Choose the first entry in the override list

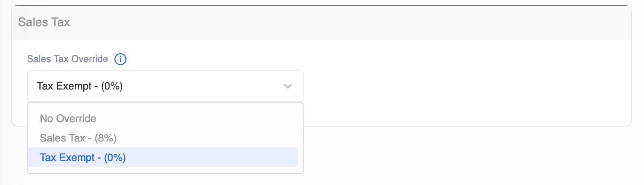pyautogui.click(x=68, y=118)
